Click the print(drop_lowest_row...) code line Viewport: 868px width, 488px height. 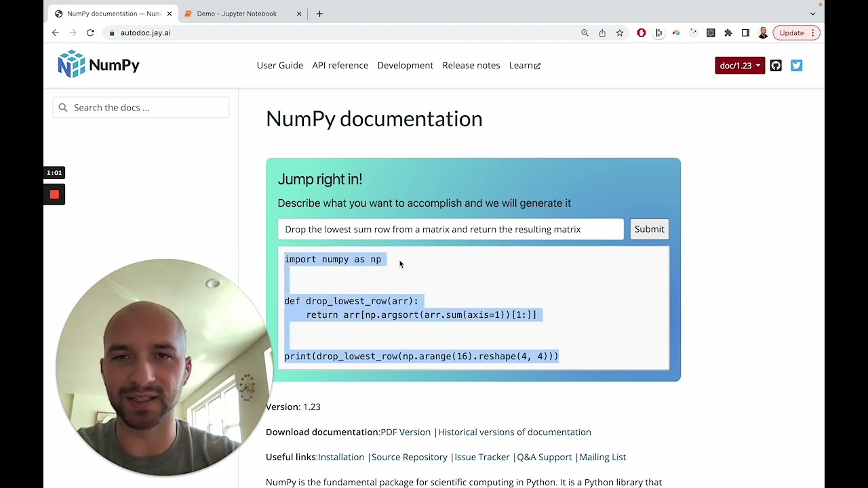pos(421,357)
